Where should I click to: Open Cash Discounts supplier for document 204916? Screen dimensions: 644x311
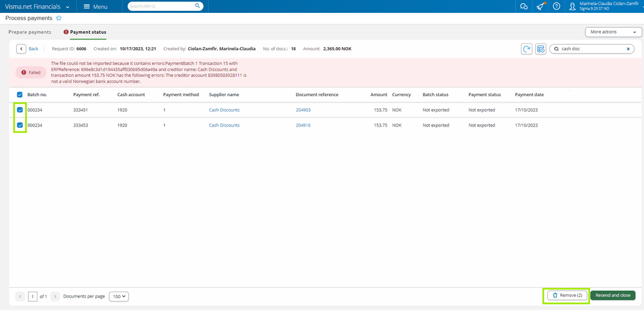tap(224, 125)
